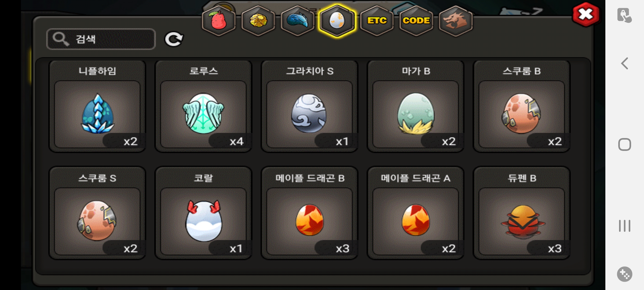Image resolution: width=644 pixels, height=290 pixels.
Task: Tap the Android back navigation arrow
Action: click(625, 64)
